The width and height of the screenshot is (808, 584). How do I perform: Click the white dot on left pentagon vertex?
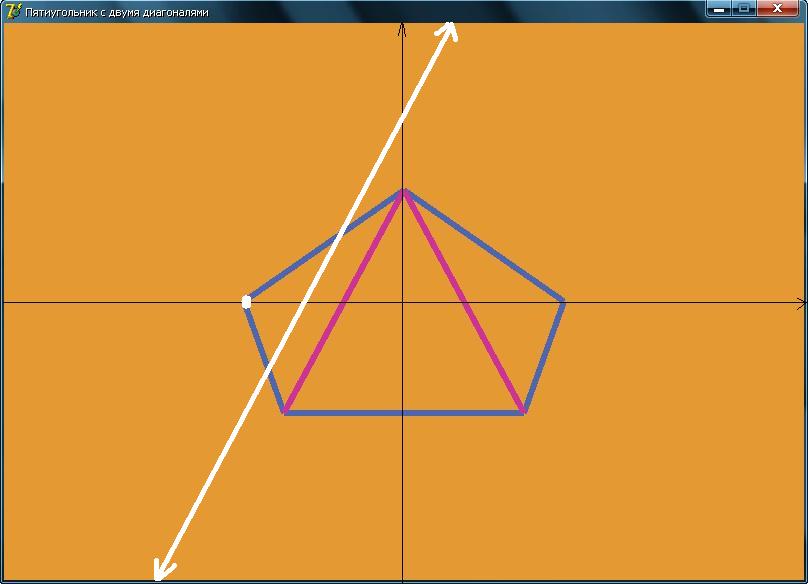tap(247, 301)
